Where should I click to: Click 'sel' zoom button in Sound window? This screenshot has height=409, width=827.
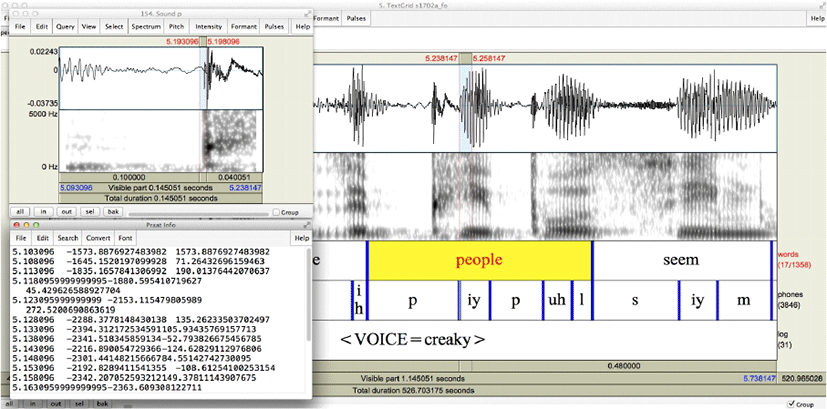click(x=90, y=212)
